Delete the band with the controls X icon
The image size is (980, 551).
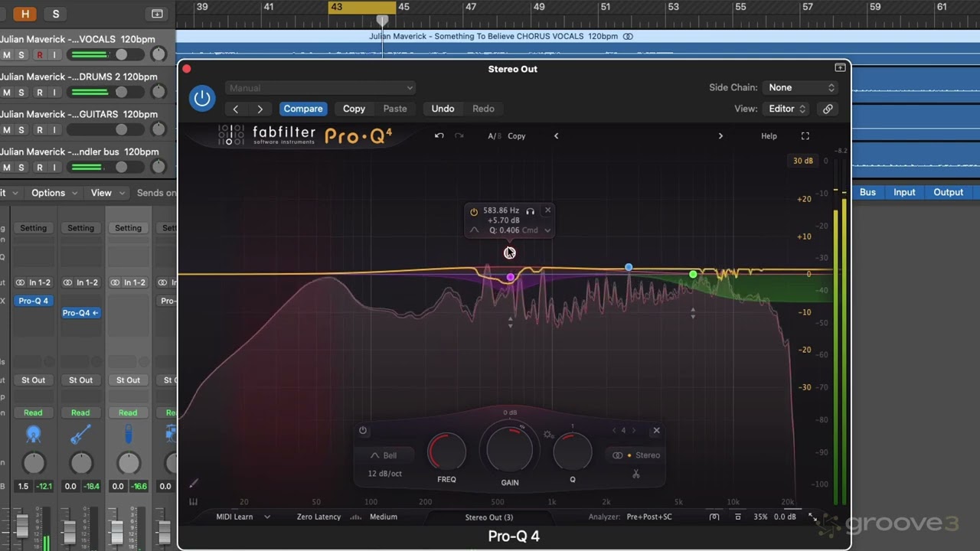pyautogui.click(x=656, y=431)
